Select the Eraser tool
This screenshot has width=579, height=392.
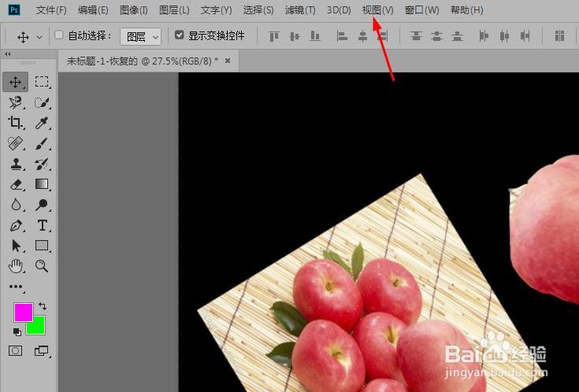tap(16, 184)
